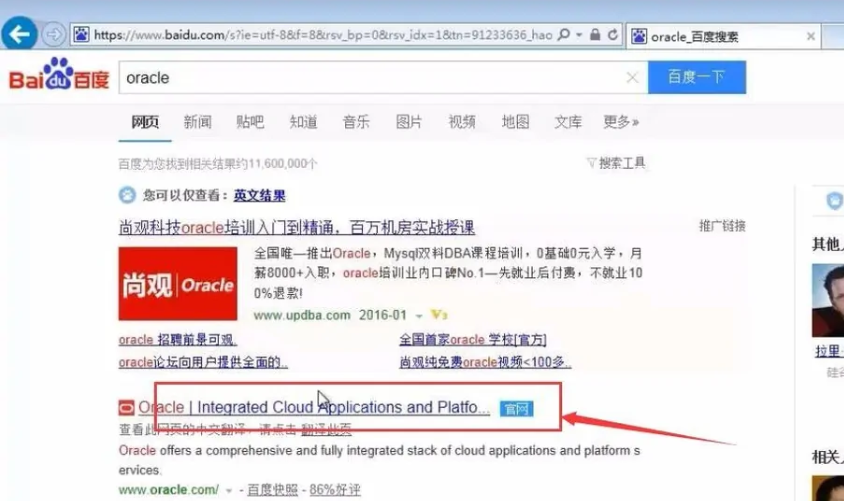Open the address bar dropdown arrow
This screenshot has height=501, width=844.
[579, 36]
